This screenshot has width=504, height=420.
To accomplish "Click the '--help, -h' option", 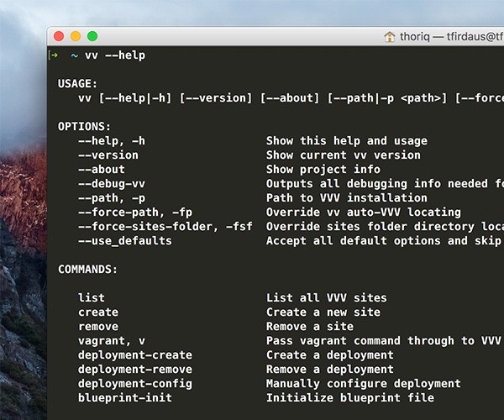I will [112, 141].
